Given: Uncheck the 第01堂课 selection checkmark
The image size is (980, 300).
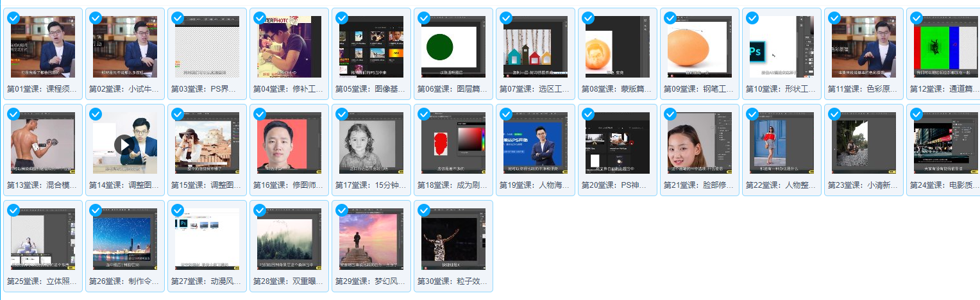Looking at the screenshot, I should pyautogui.click(x=13, y=18).
